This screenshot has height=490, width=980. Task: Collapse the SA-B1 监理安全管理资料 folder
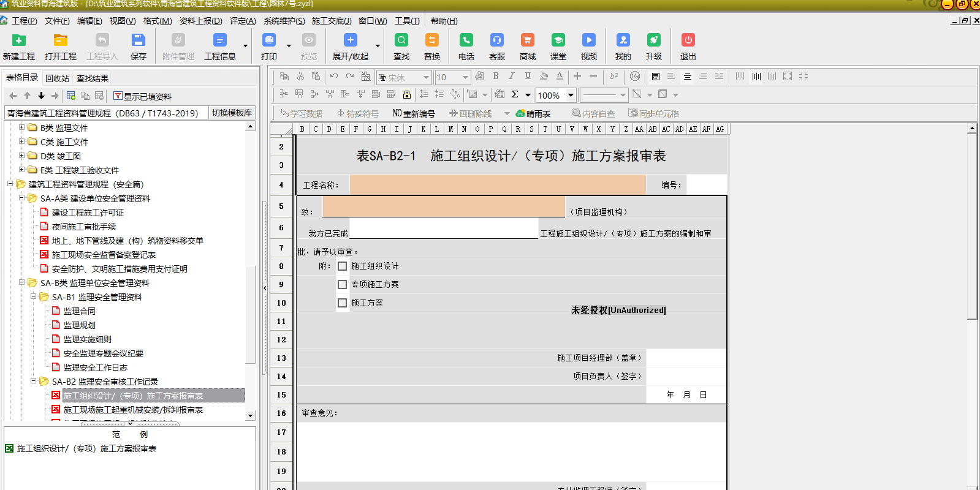click(x=34, y=296)
